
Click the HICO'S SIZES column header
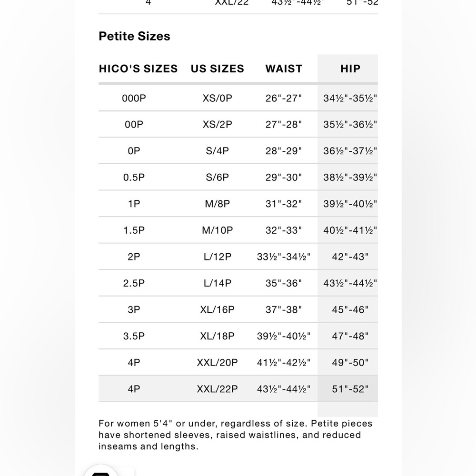138,69
